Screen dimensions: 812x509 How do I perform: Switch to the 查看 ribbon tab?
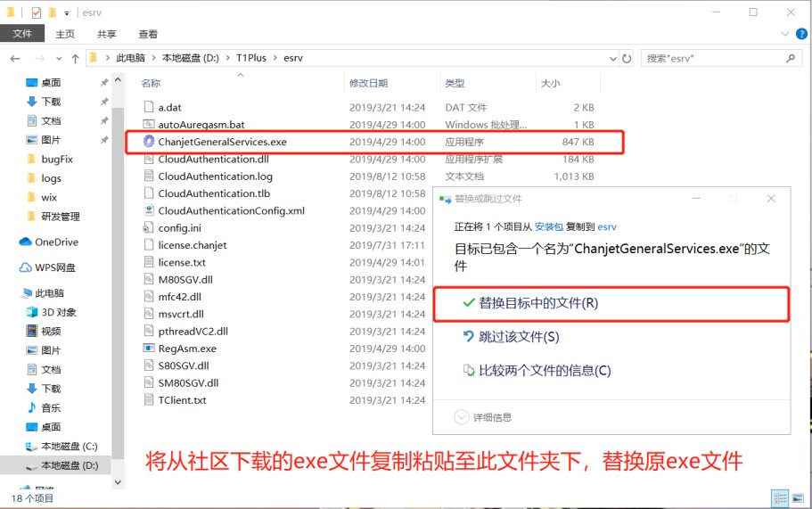(x=148, y=34)
